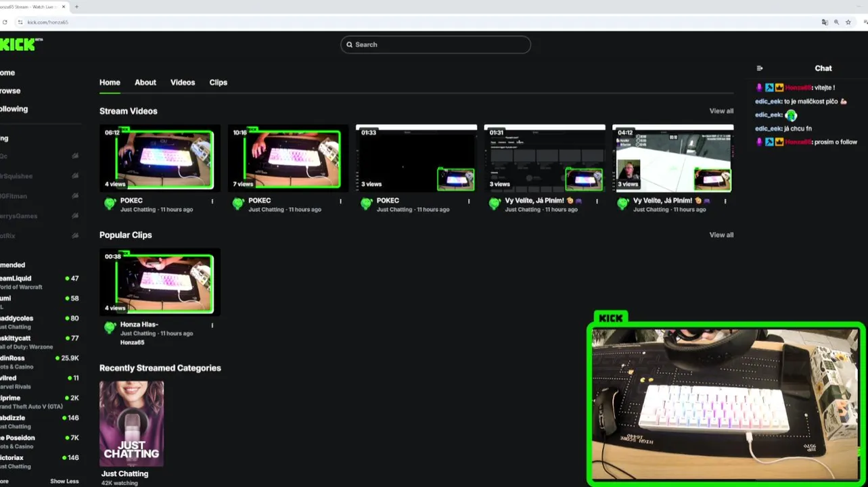Click the zoom magnifier icon in address bar

click(x=836, y=22)
